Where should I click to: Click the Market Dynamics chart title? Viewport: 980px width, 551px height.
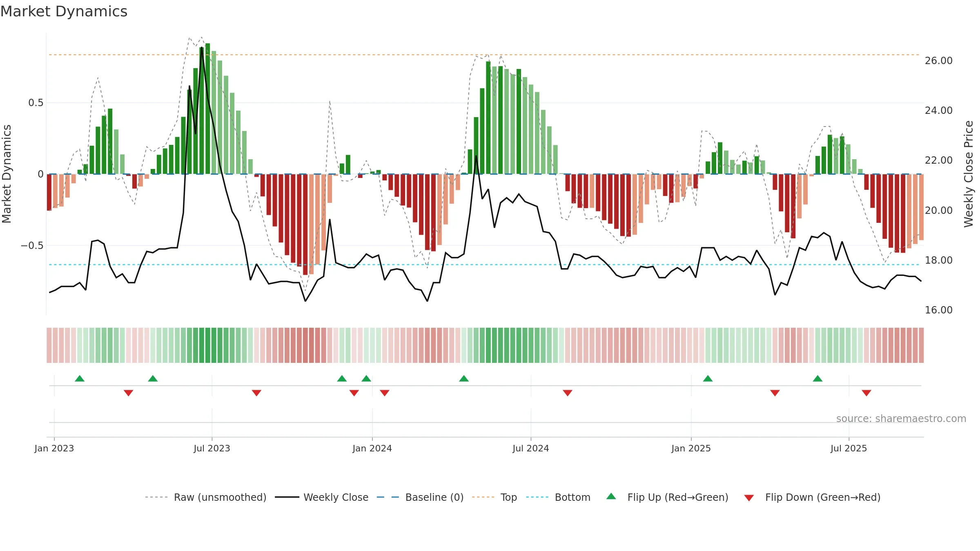[x=64, y=11]
